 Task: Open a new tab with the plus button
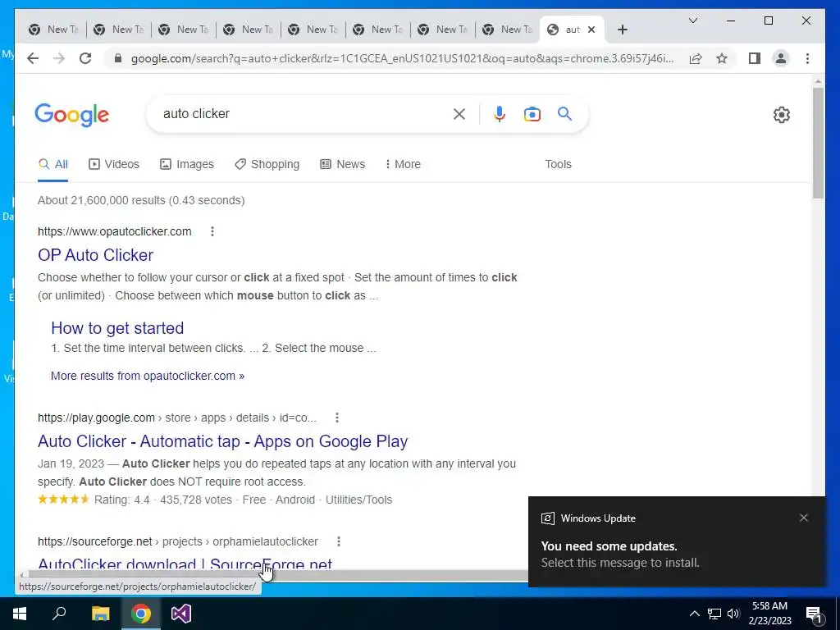coord(622,30)
